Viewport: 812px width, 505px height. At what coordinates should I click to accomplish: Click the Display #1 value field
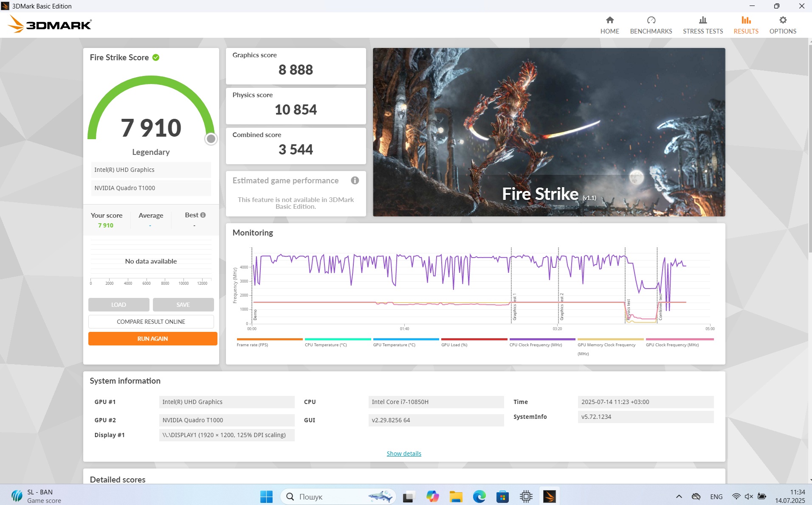point(227,435)
